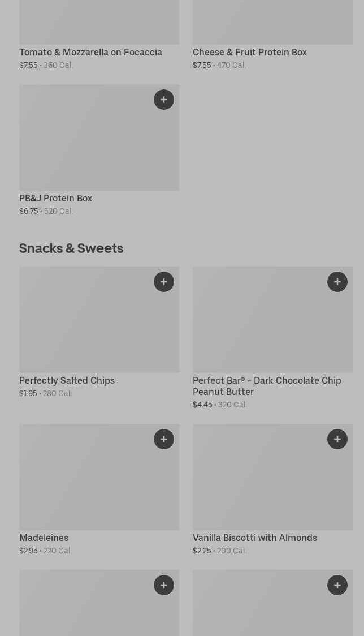This screenshot has width=364, height=636.
Task: Add Madeleines using the plus icon
Action: pyautogui.click(x=164, y=439)
